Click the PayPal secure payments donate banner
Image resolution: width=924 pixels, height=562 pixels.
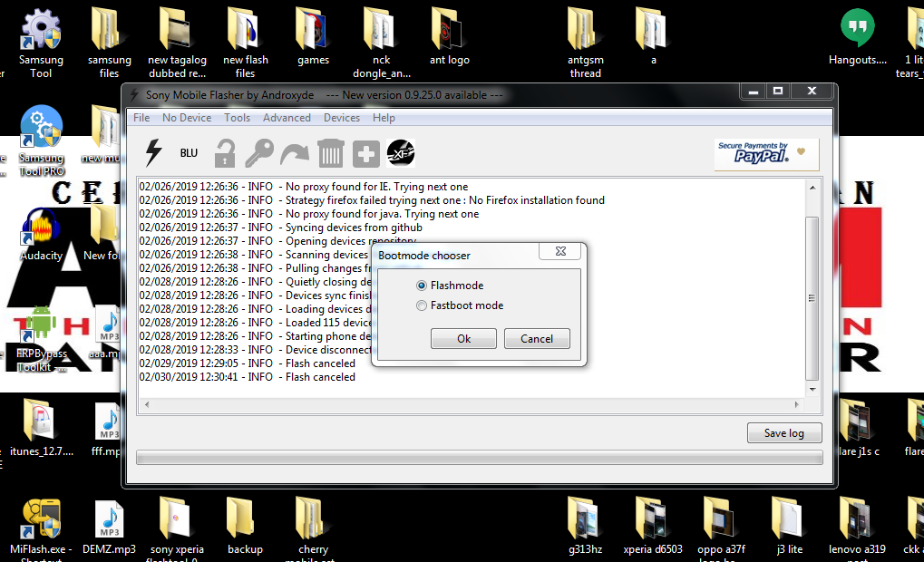(x=766, y=154)
